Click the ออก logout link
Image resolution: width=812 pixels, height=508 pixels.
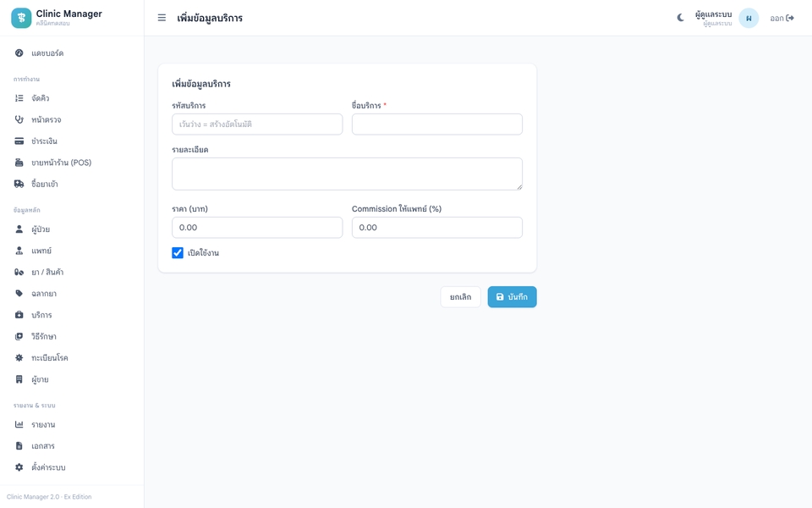[x=782, y=18]
